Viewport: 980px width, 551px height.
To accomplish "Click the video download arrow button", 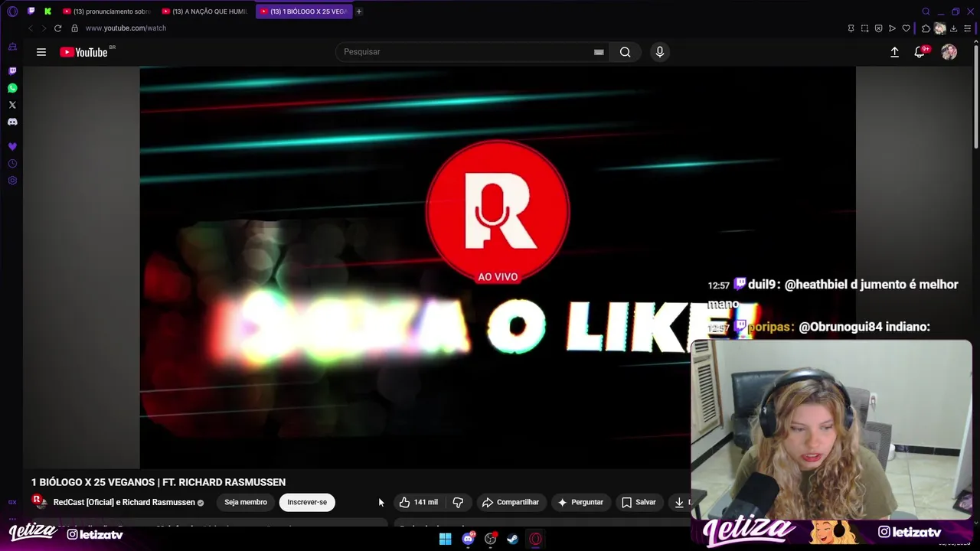I will click(679, 502).
